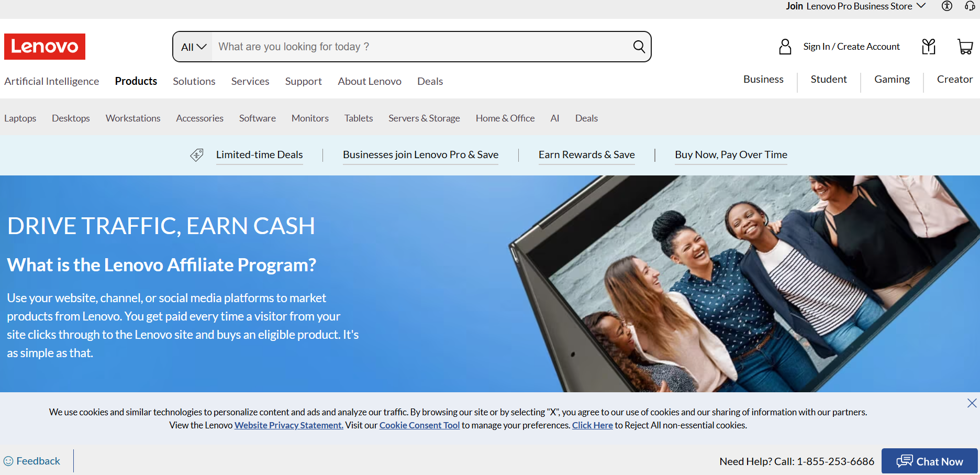
Task: Click the Chat Now button
Action: coord(929,461)
